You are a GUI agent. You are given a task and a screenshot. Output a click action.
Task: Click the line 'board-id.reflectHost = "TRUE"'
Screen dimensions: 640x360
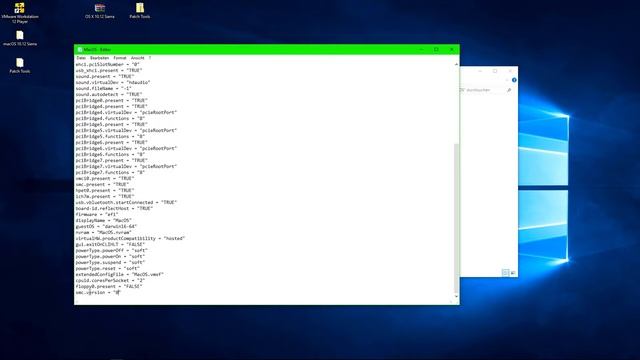(x=114, y=209)
